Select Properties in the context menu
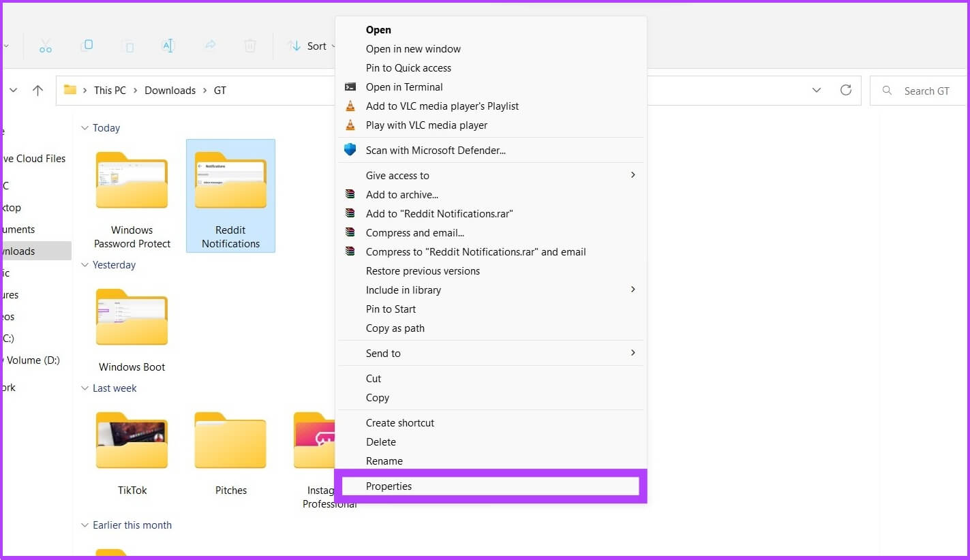Viewport: 970px width, 560px height. [x=389, y=486]
